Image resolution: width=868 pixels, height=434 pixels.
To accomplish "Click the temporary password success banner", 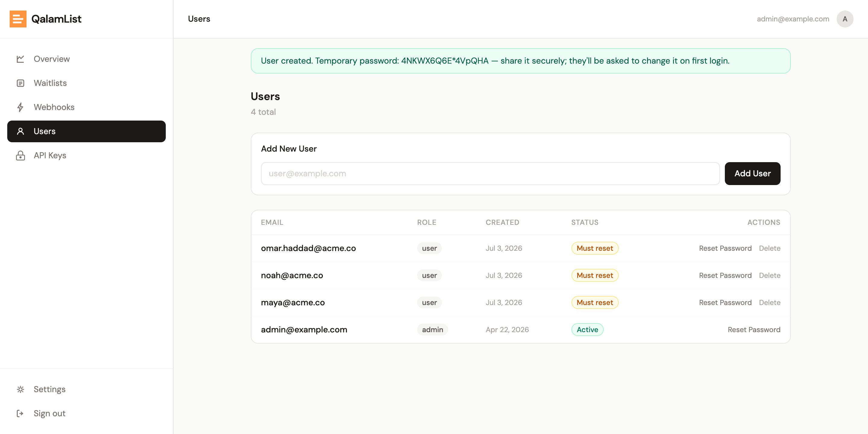I will click(520, 61).
